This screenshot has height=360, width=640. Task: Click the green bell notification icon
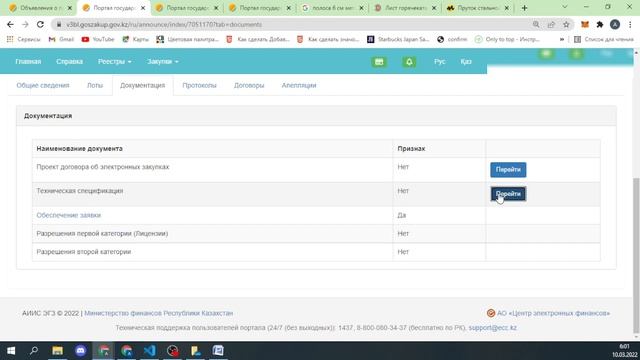pos(409,62)
